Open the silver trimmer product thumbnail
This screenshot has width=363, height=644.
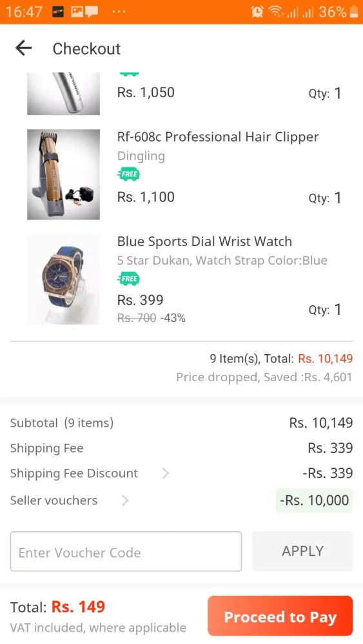(x=63, y=93)
